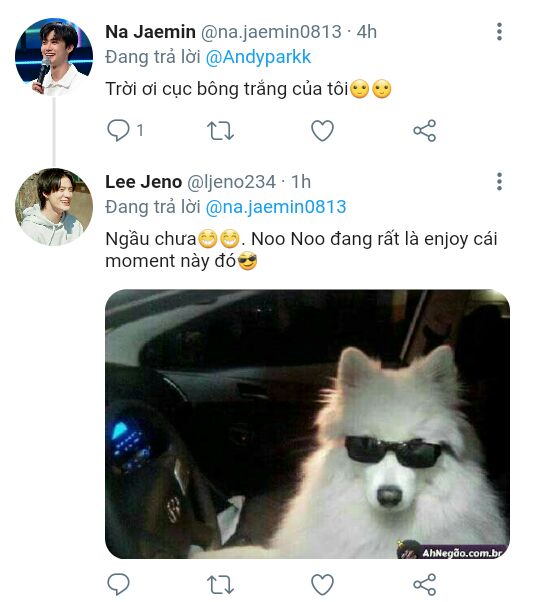Retweet Lee Jeno's dog photo tweet

(x=220, y=584)
